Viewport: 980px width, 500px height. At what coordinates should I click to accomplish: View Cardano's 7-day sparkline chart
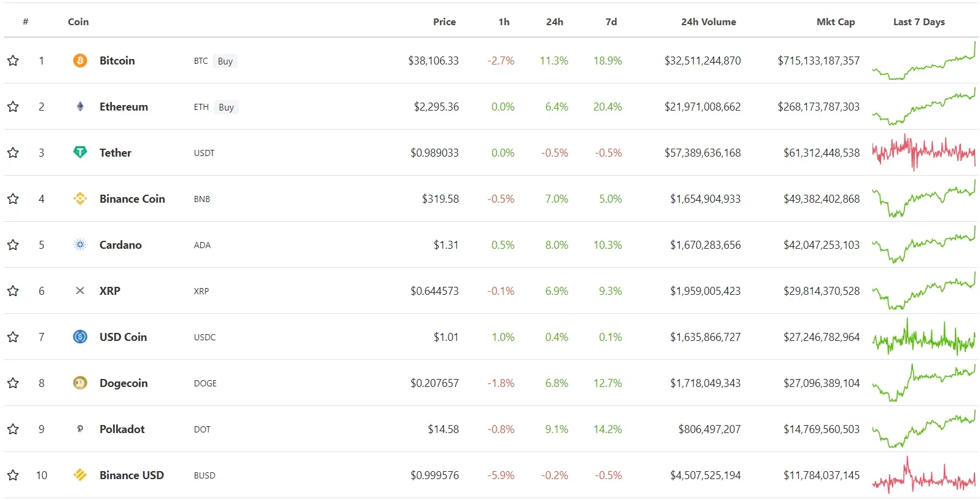tap(924, 244)
